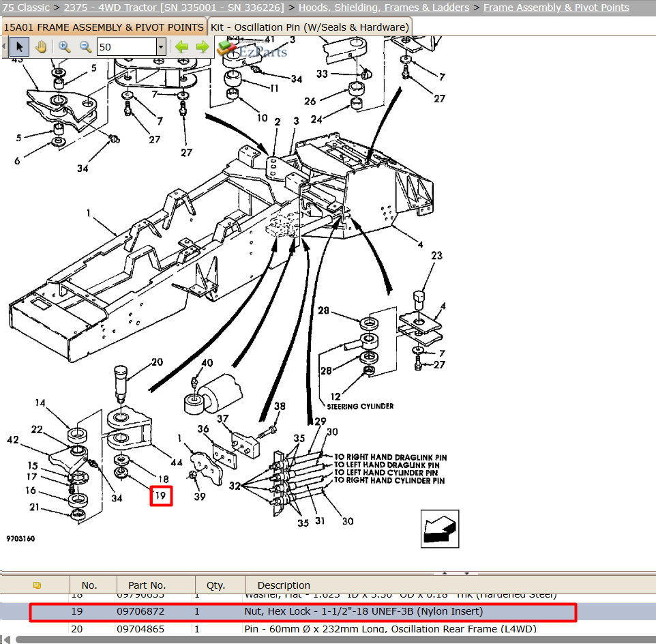Click callout 16 in the lower-left assembly
Image resolution: width=656 pixels, height=644 pixels.
[31, 490]
